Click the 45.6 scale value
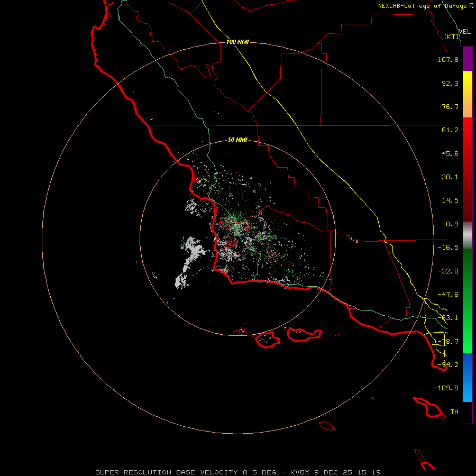The image size is (476, 476). (450, 153)
